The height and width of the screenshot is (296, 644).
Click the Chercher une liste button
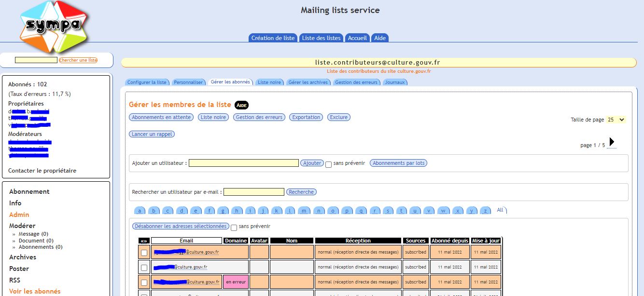(78, 60)
